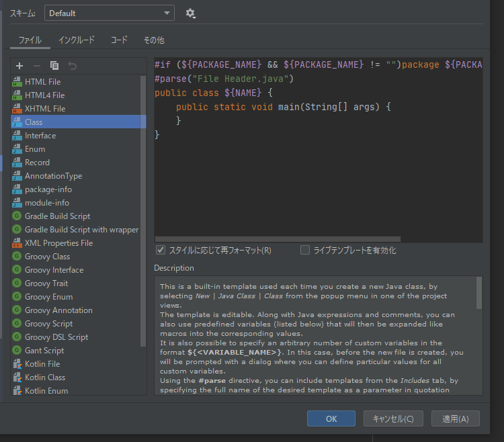The image size is (504, 442).
Task: Click the キャンセル(C) button
Action: click(393, 418)
